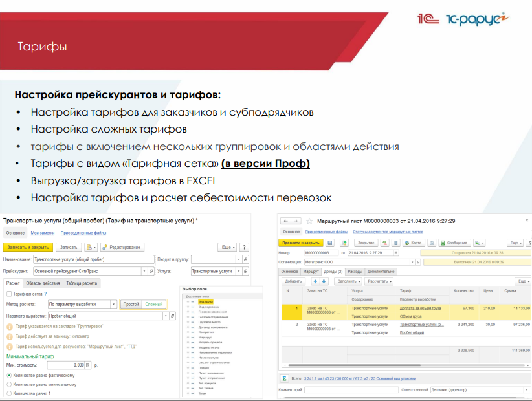Select the Сложный calculation mode toggle
The width and height of the screenshot is (532, 401).
154,304
